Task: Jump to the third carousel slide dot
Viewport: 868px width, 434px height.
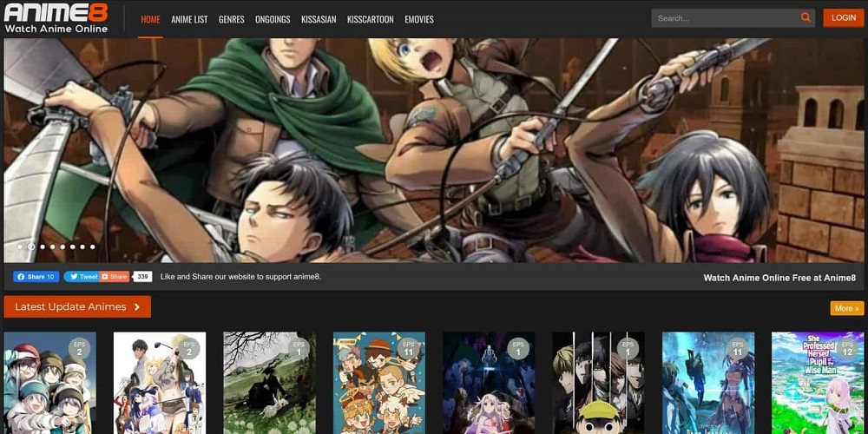Action: click(43, 247)
